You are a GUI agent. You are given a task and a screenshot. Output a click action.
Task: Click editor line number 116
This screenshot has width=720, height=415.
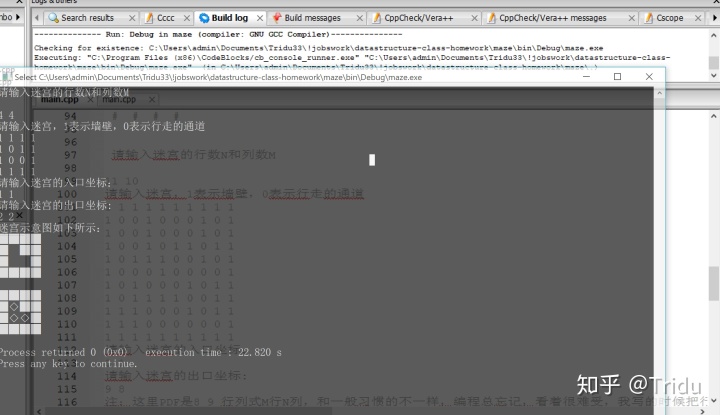[x=67, y=402]
